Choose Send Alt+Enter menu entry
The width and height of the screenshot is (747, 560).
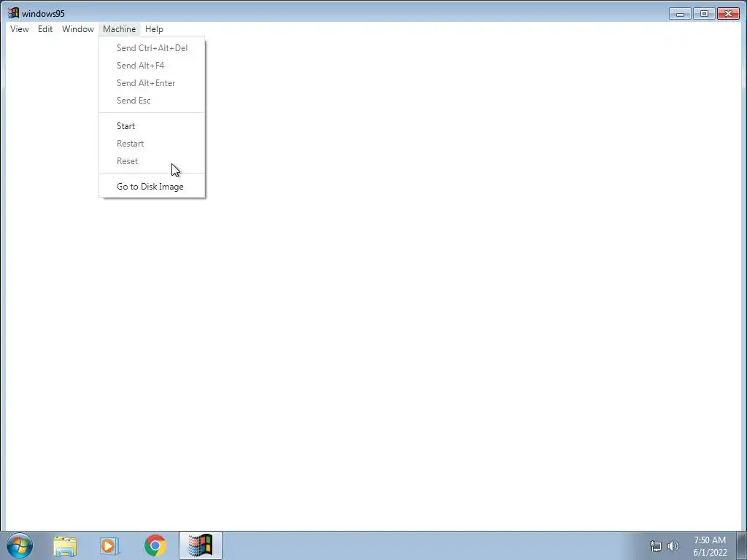click(x=152, y=83)
